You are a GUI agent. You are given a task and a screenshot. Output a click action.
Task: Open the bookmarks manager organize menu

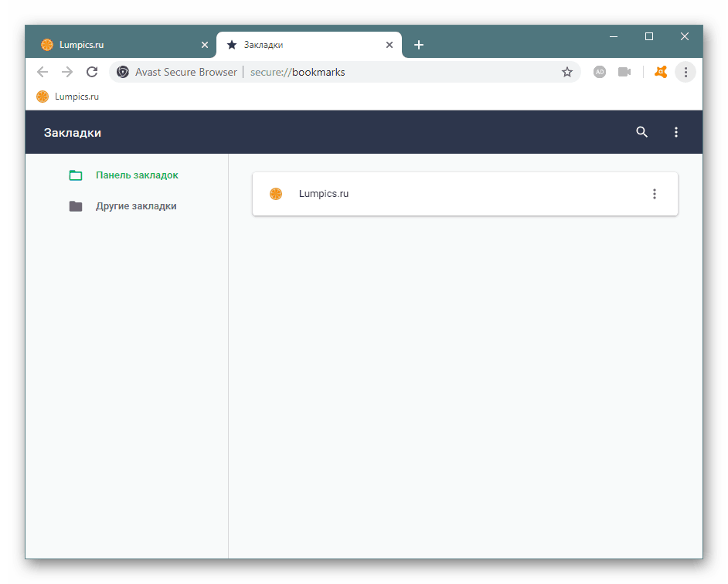point(676,132)
